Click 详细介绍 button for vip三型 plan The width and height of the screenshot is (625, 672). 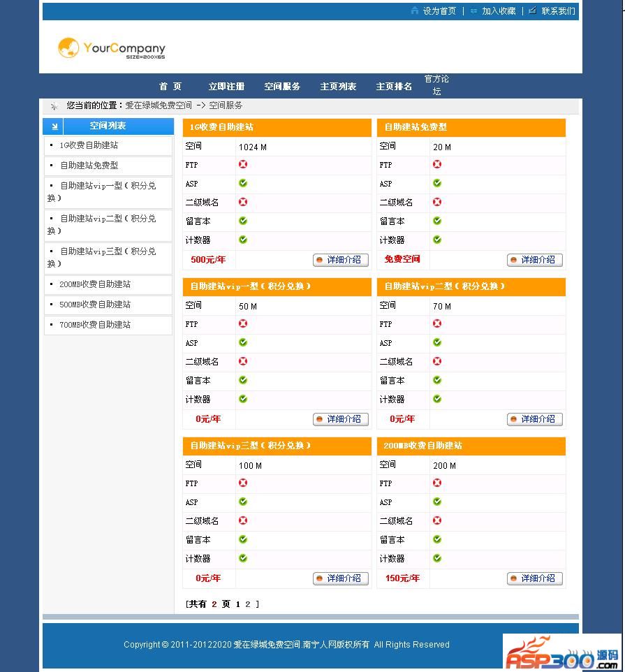[341, 578]
